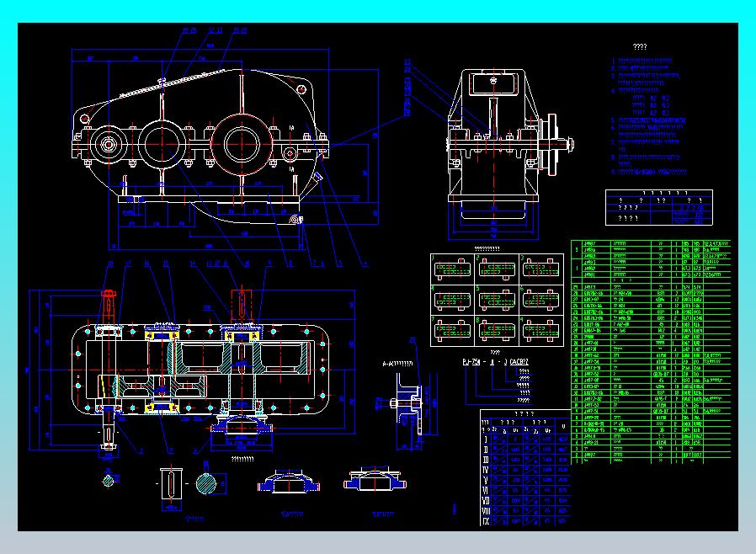Select assembly arrangement diagram number 4

pyautogui.click(x=452, y=300)
